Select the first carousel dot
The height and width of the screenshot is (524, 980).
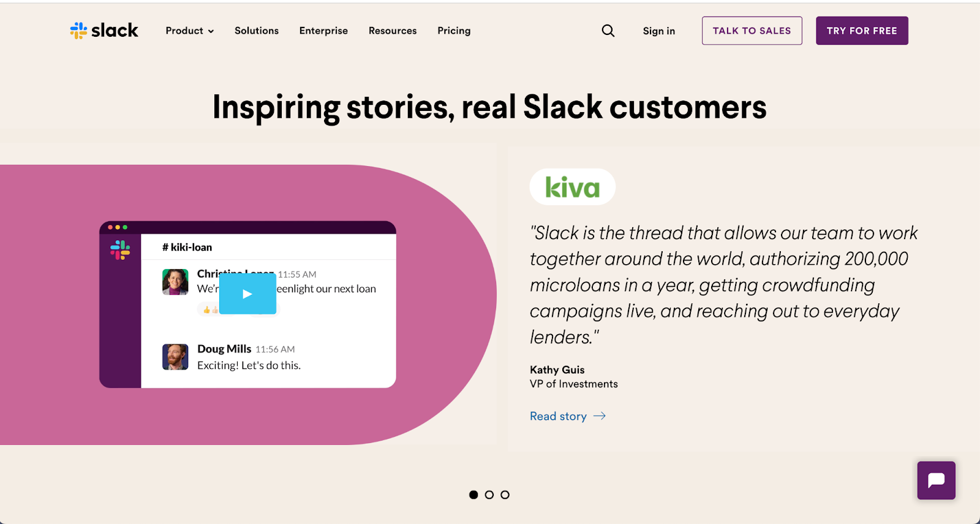[473, 495]
